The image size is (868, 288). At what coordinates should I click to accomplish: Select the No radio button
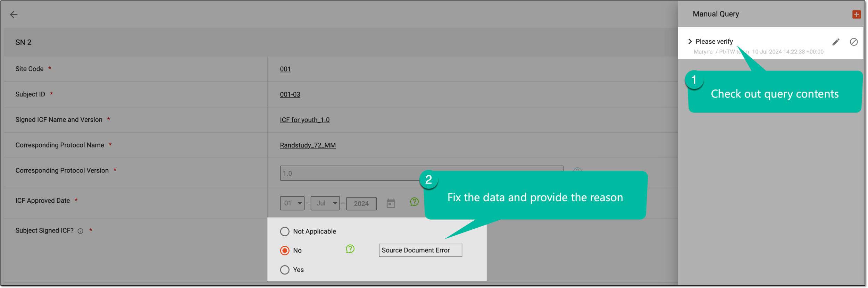click(x=284, y=251)
